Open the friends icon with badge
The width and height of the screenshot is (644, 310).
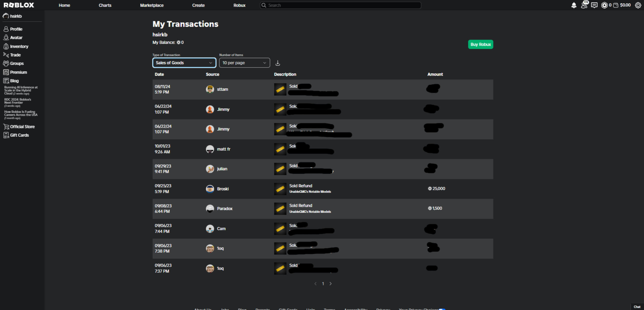(584, 5)
